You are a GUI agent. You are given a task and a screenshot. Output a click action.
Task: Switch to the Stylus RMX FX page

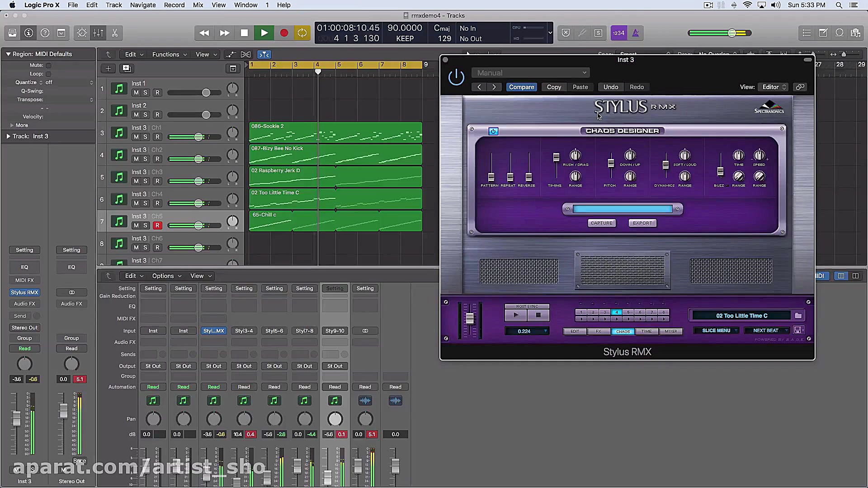(x=599, y=332)
